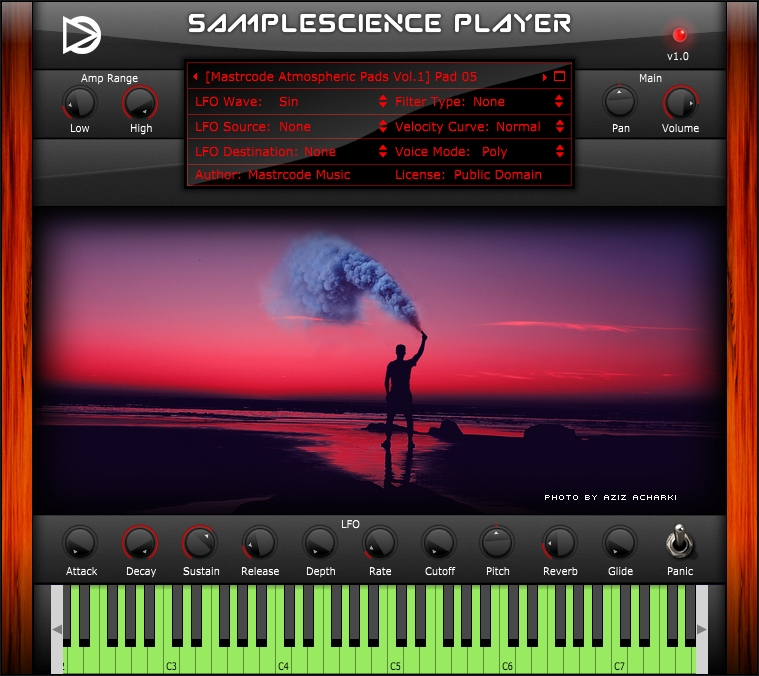Click the Pitch knob

[497, 543]
